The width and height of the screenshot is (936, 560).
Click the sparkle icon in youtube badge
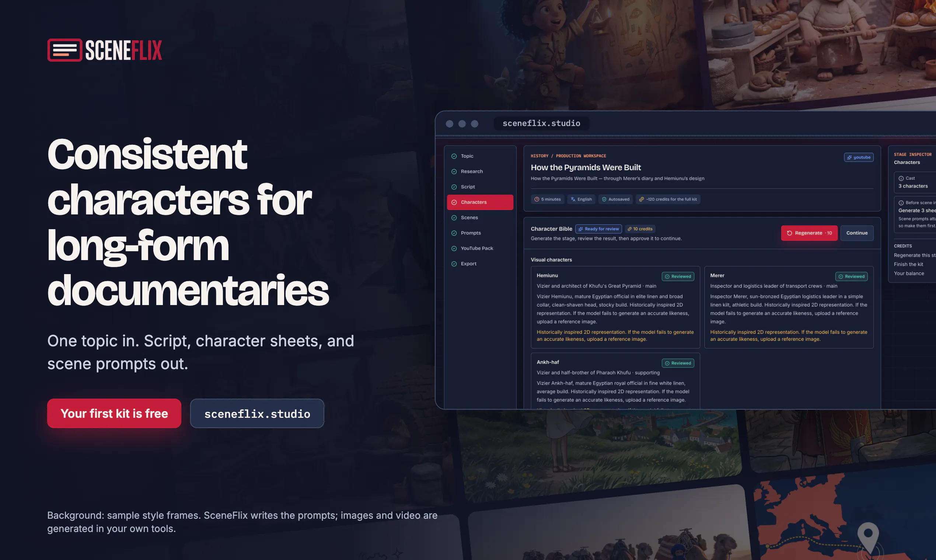click(849, 157)
